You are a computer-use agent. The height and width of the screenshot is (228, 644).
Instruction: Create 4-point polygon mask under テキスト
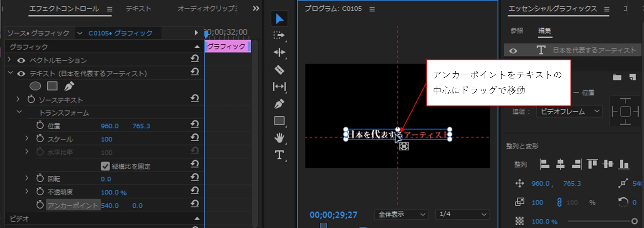(x=52, y=86)
